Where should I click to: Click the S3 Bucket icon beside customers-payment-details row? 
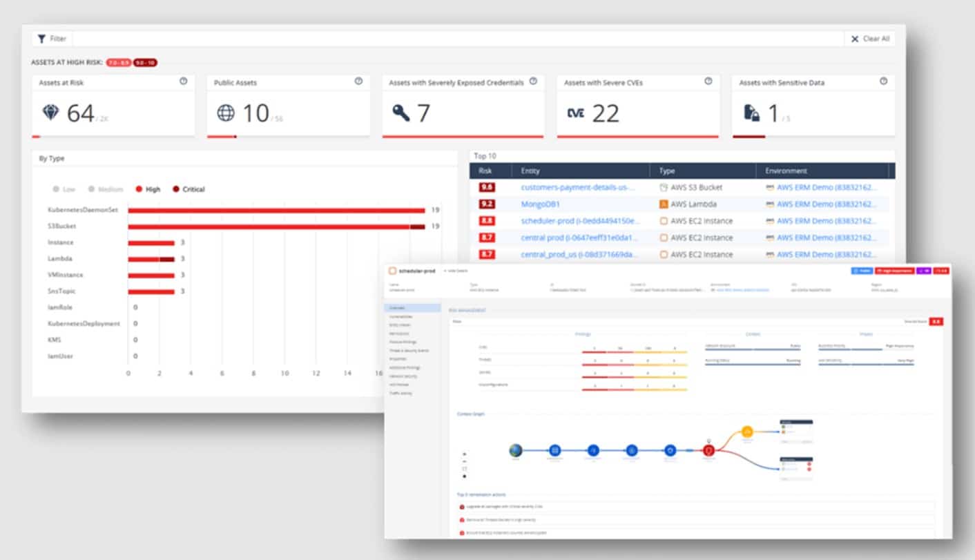(x=663, y=186)
